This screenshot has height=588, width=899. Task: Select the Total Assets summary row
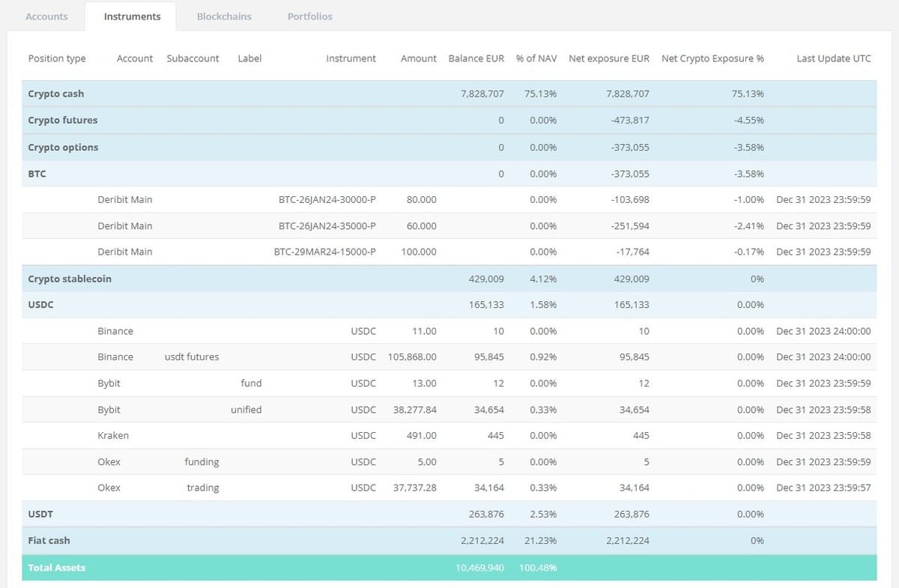[57, 568]
